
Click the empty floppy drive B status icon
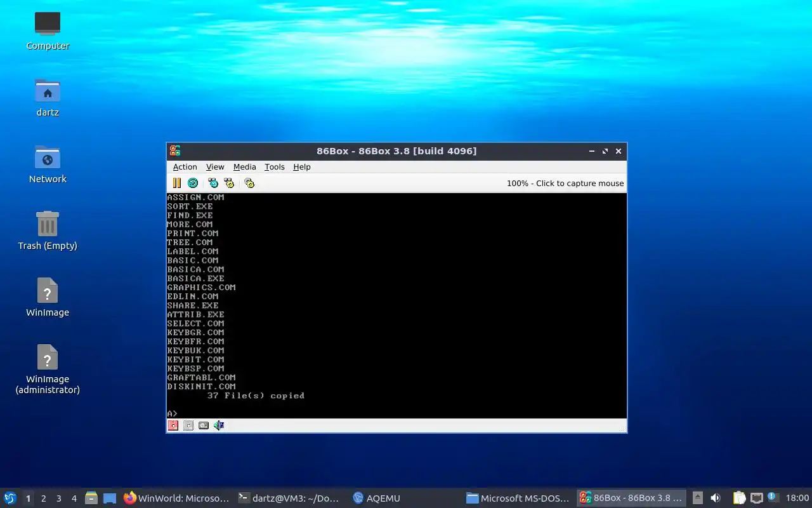188,425
